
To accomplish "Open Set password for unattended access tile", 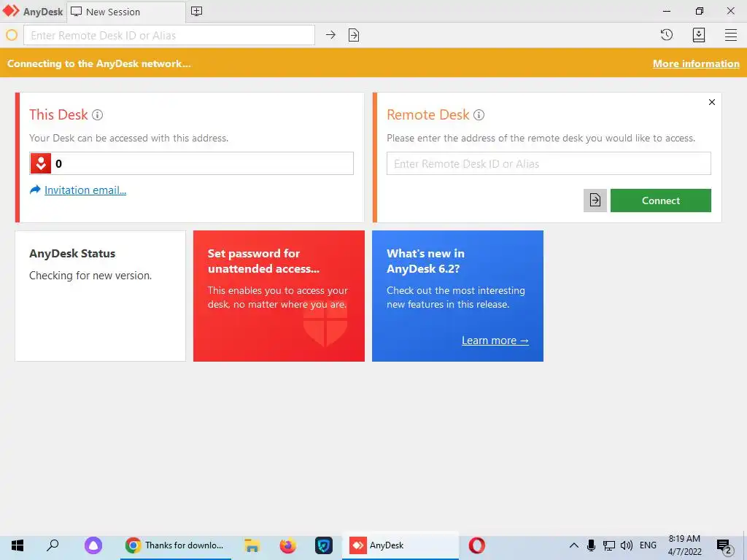I will coord(279,296).
